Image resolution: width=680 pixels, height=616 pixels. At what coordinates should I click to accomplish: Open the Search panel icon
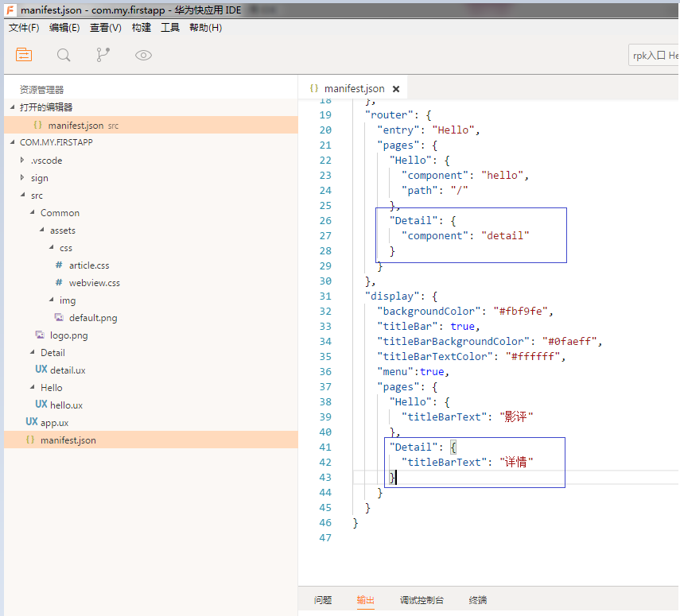pos(64,55)
